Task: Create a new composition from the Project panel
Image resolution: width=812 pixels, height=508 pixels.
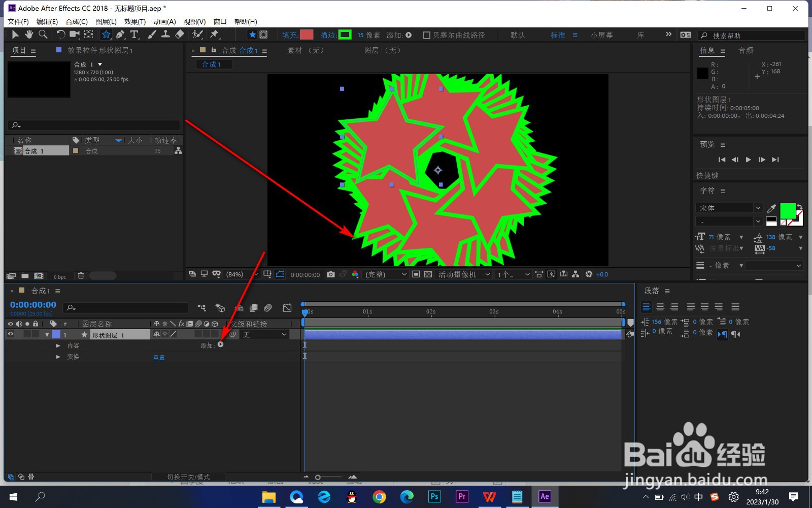Action: (39, 276)
